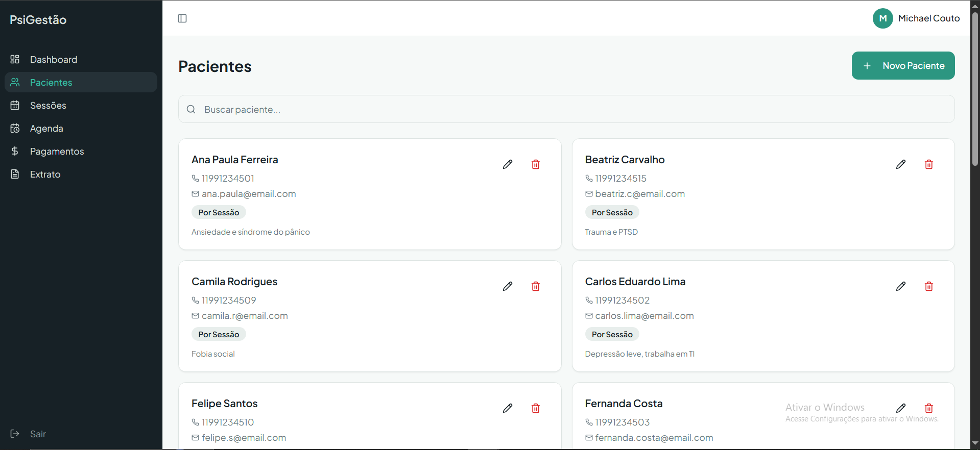The image size is (980, 450).
Task: Click the Extrato document icon
Action: (x=15, y=174)
